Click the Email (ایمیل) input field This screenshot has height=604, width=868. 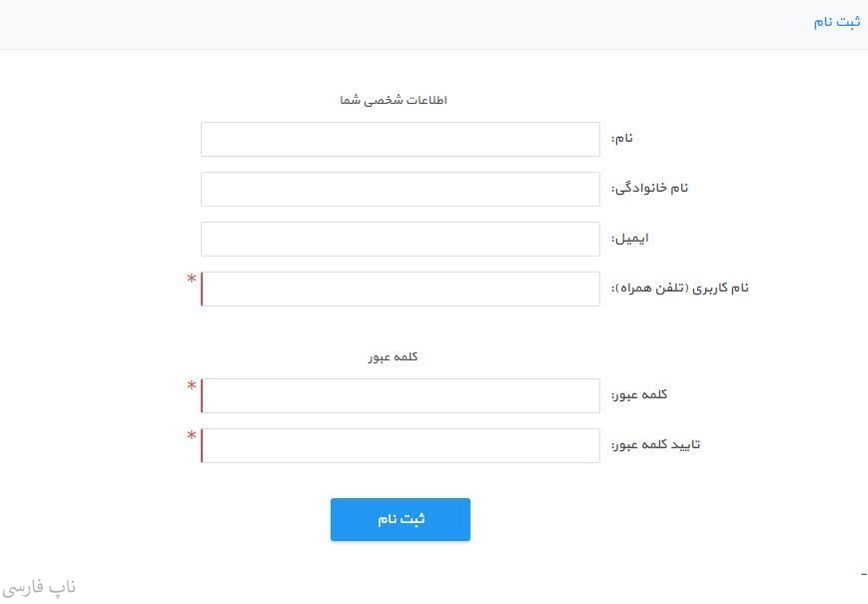pyautogui.click(x=400, y=240)
